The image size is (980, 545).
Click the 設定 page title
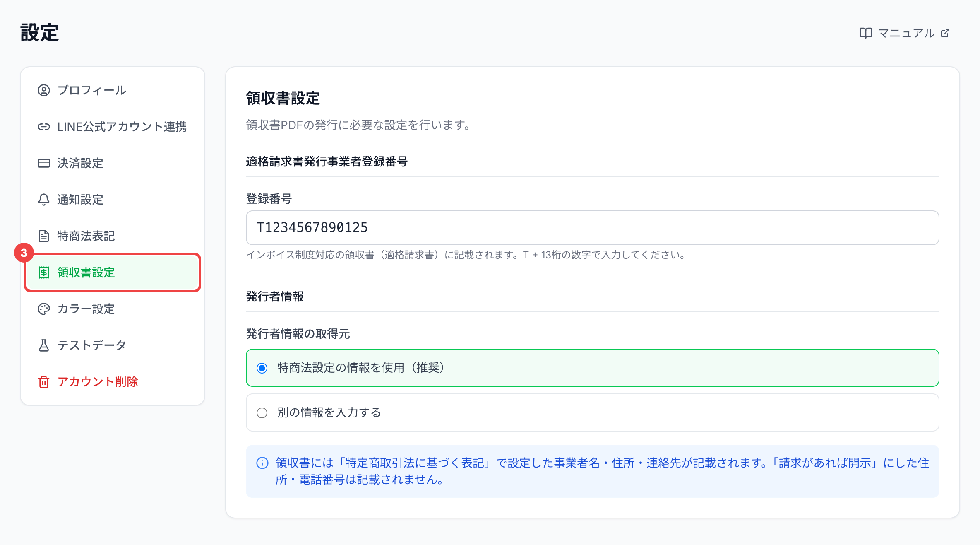click(x=40, y=33)
